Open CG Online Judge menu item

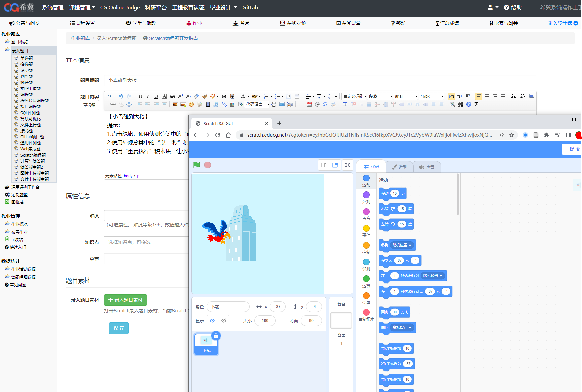[x=120, y=7]
